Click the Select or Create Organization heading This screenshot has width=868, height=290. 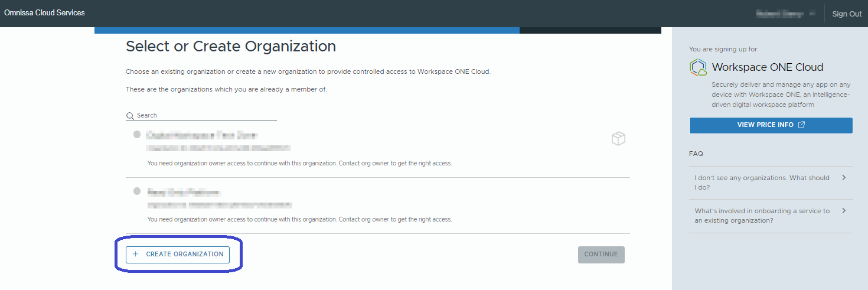point(231,47)
